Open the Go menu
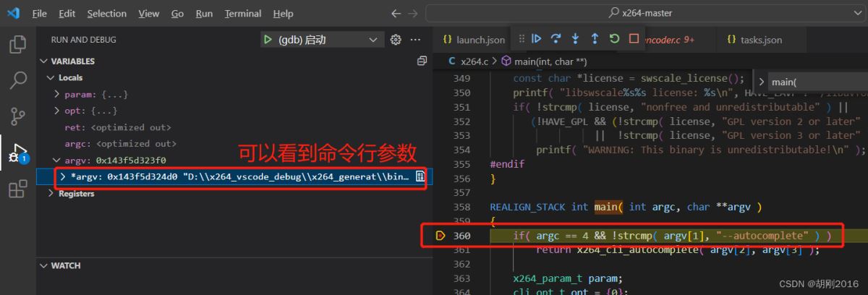868x295 pixels. (x=178, y=14)
